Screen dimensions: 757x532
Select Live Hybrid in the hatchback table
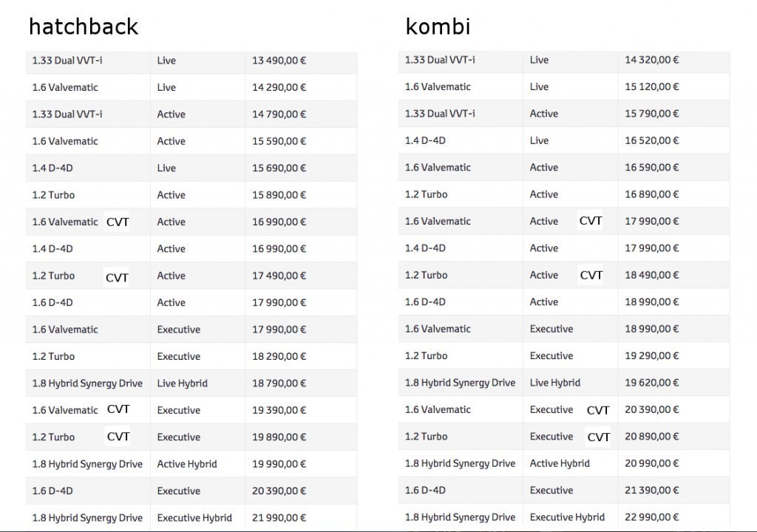coord(182,383)
